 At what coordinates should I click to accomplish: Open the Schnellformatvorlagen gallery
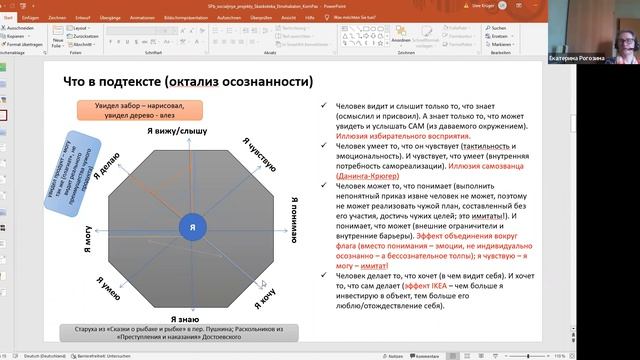tap(425, 36)
